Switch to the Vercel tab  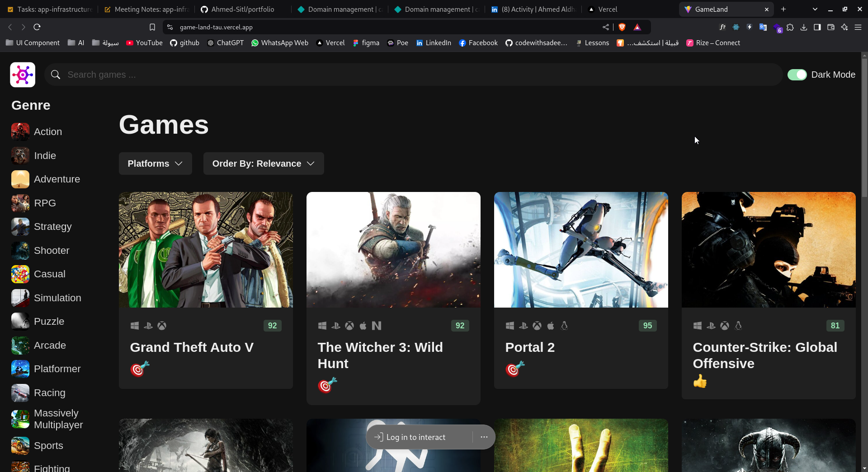630,9
